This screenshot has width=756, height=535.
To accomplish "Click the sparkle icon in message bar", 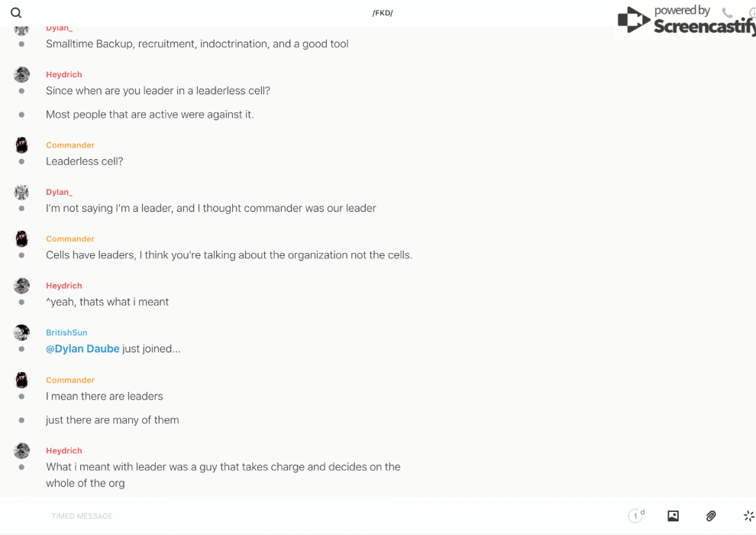I will (x=748, y=516).
